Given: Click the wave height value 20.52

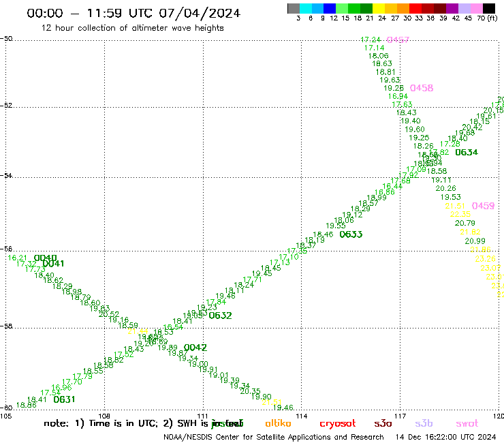Looking at the screenshot, I should click(x=109, y=314).
